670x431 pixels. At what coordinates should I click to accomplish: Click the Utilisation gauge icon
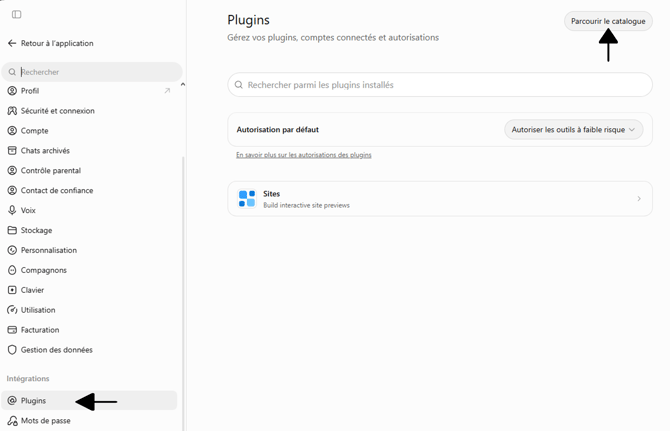[12, 310]
